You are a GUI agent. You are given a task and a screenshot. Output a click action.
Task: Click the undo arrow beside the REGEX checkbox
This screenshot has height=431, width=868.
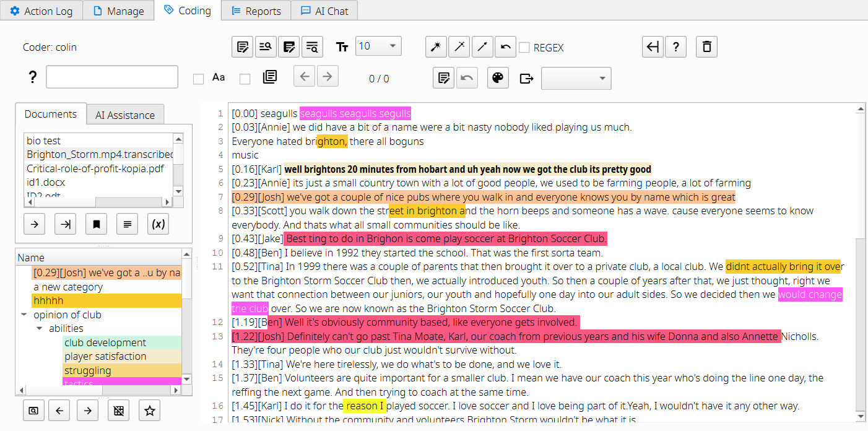(x=506, y=46)
